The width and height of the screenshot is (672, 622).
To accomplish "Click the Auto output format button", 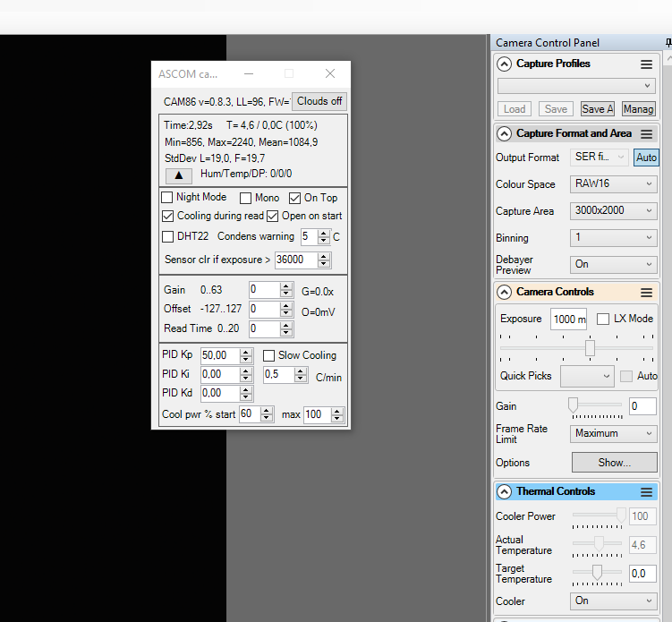I will pos(646,158).
